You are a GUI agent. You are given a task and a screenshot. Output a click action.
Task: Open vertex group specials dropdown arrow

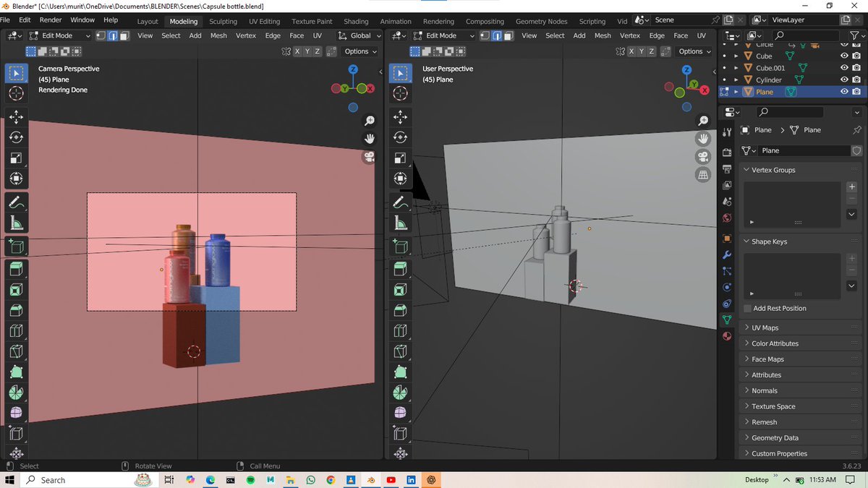click(852, 214)
